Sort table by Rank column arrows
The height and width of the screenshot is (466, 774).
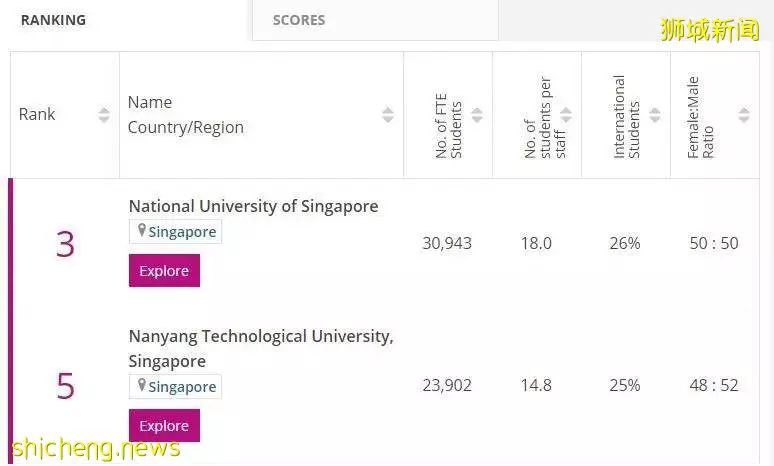click(x=104, y=115)
